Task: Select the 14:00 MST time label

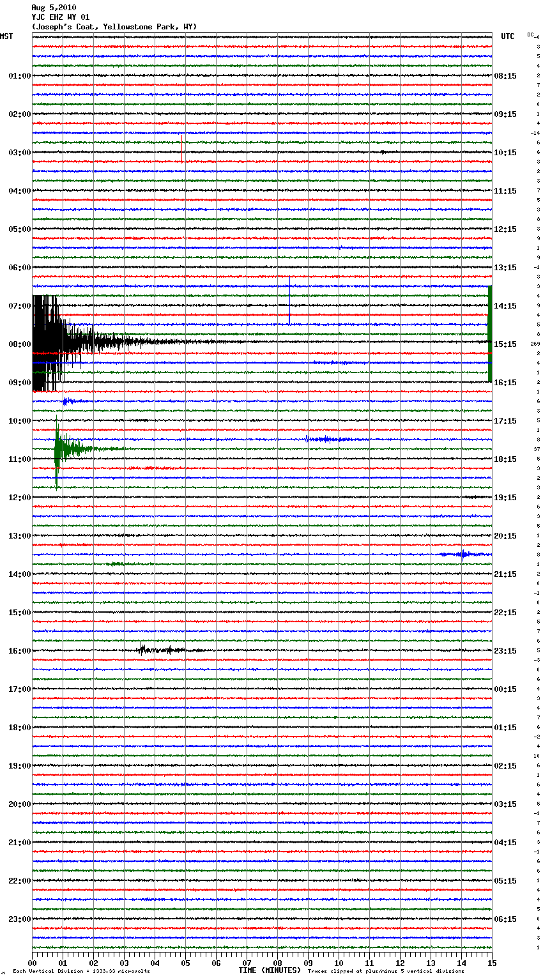Action: pyautogui.click(x=20, y=574)
